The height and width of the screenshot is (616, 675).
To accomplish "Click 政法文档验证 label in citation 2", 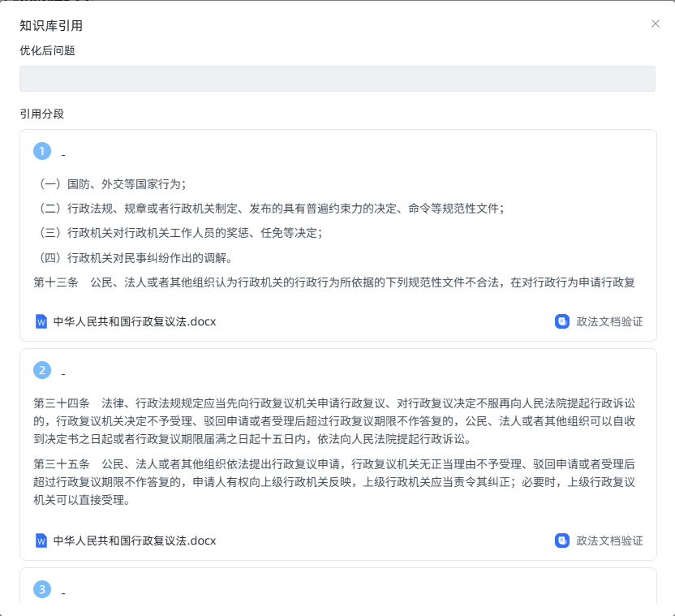I will [609, 541].
